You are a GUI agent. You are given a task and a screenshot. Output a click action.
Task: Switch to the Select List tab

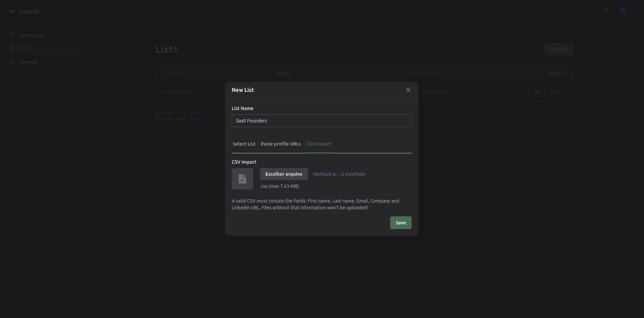[244, 144]
